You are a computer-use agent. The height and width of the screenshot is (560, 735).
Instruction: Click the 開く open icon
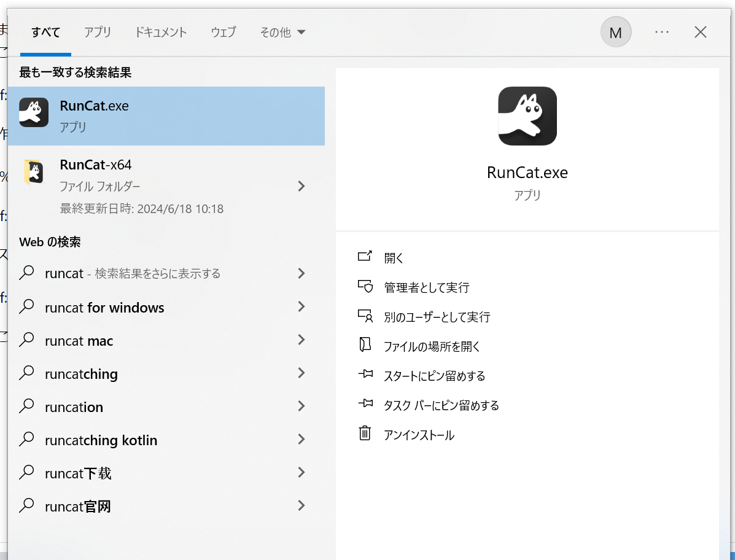click(x=365, y=256)
